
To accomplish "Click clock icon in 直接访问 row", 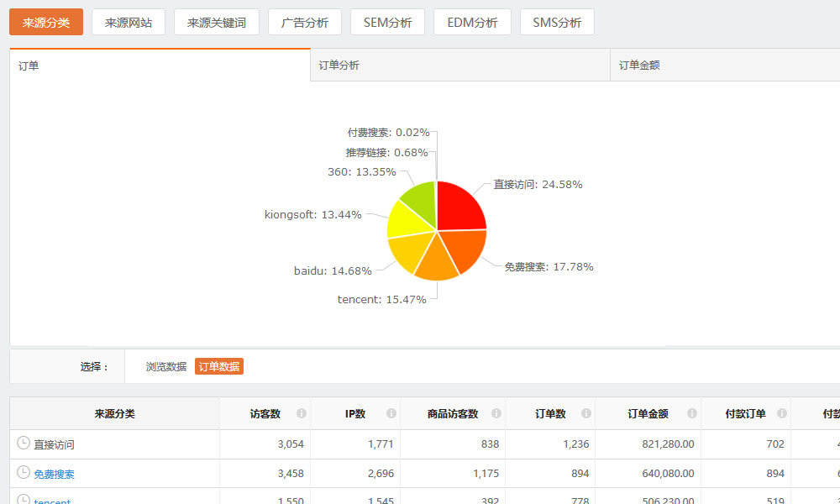I will pyautogui.click(x=23, y=443).
